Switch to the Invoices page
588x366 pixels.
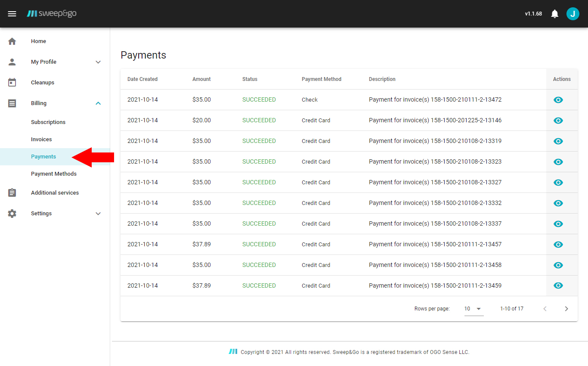pyautogui.click(x=41, y=139)
